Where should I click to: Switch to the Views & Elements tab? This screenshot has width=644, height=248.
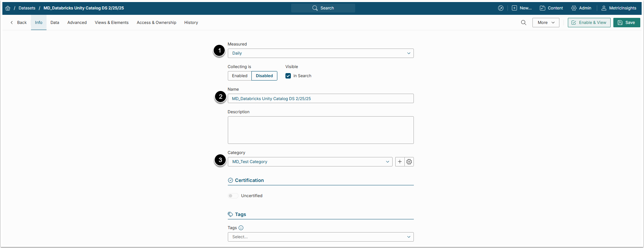(x=112, y=23)
